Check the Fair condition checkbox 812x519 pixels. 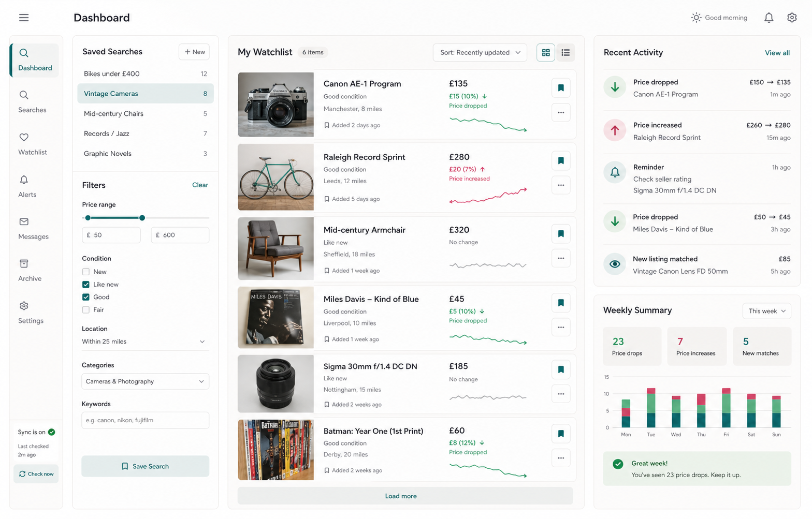[x=86, y=310]
